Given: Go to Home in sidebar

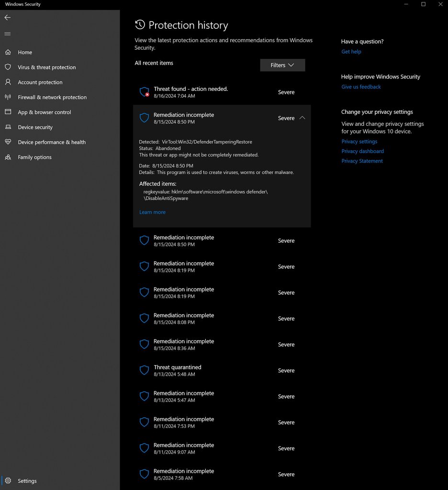Looking at the screenshot, I should 60,52.
